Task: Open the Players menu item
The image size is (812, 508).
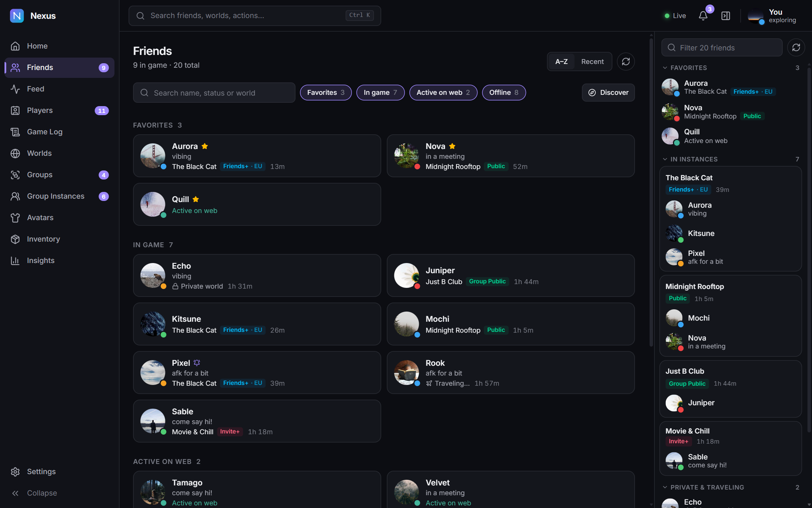Action: (x=59, y=110)
